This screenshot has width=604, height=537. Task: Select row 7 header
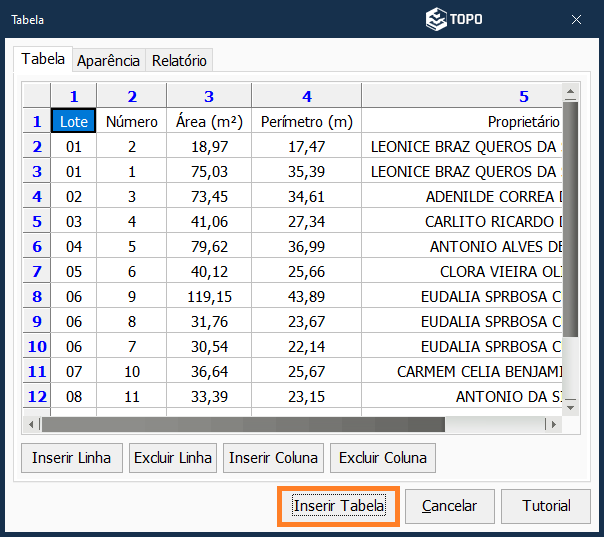[37, 271]
